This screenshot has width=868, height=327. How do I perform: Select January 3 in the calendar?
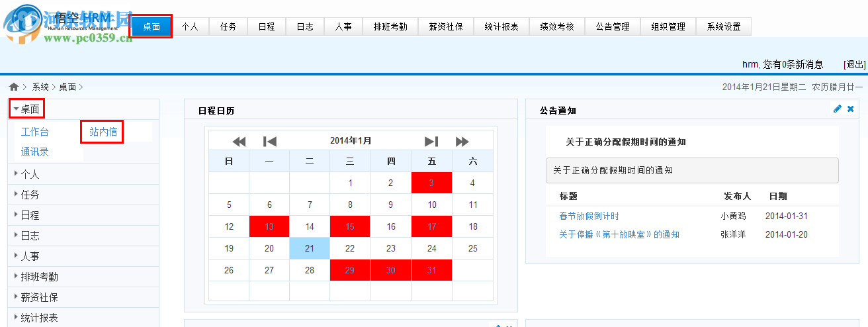[x=431, y=183]
